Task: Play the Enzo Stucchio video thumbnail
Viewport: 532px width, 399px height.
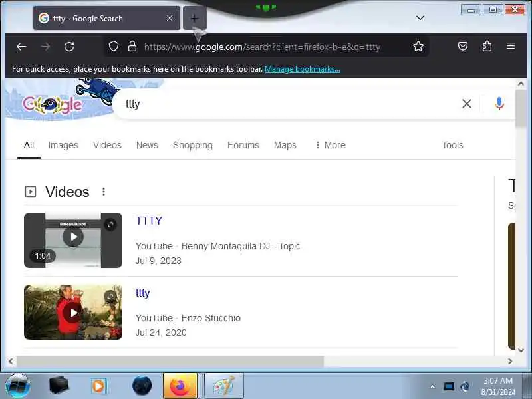Action: click(73, 313)
